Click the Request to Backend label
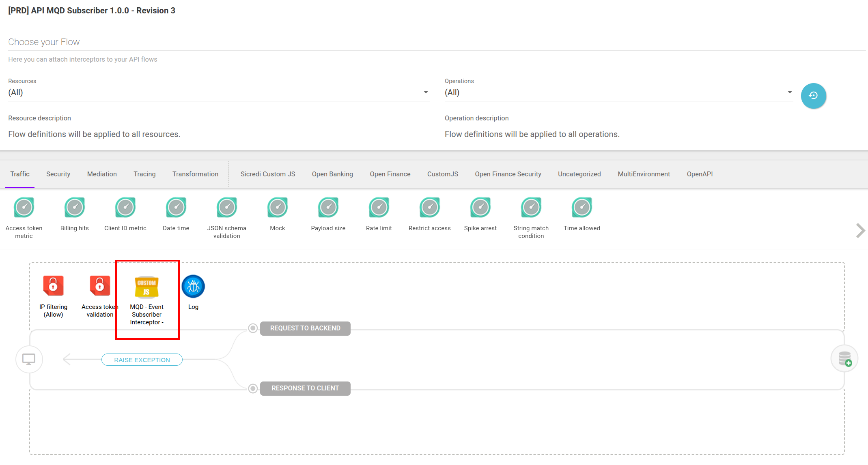 click(305, 328)
